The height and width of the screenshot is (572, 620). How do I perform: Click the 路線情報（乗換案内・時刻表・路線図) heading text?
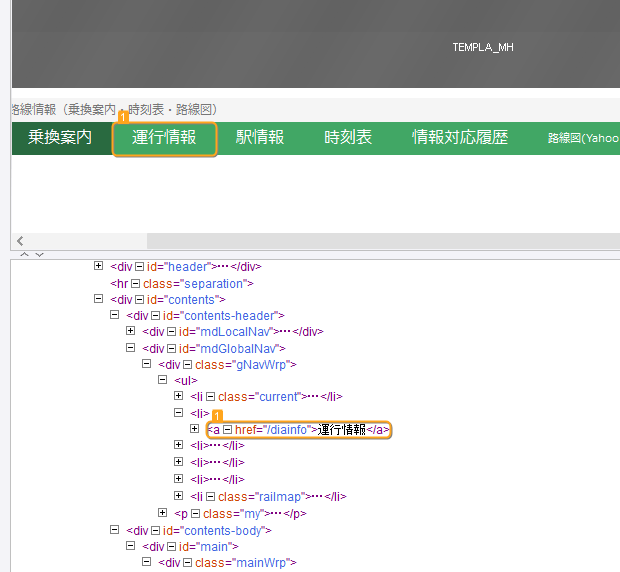click(115, 109)
